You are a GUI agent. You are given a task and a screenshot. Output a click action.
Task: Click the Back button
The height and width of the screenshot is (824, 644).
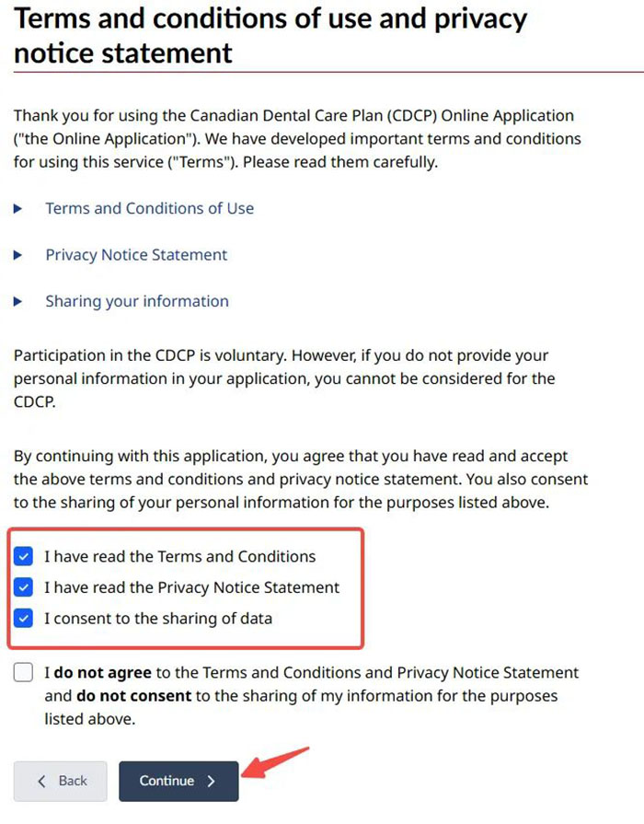[61, 781]
